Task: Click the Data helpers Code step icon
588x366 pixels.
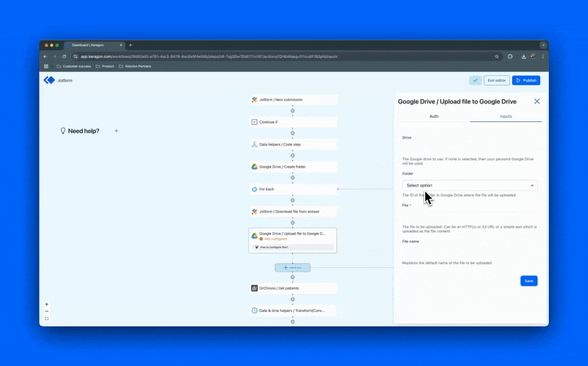Action: 254,144
